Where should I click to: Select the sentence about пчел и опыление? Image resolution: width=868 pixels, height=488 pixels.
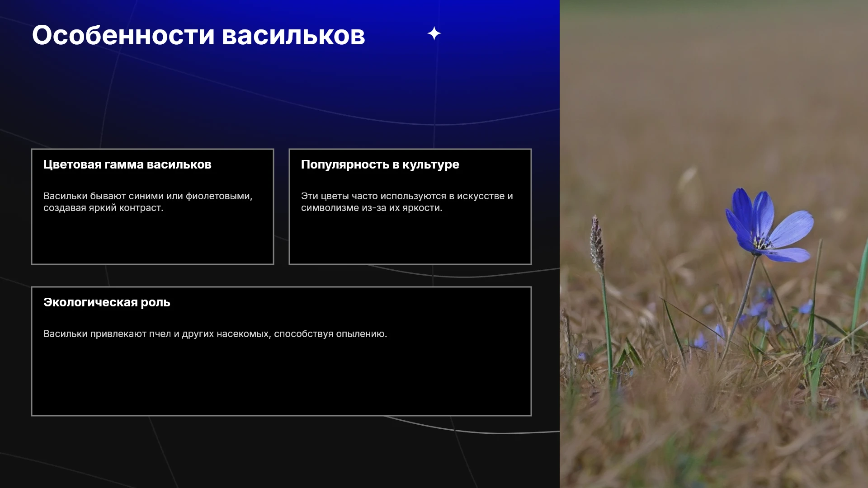pyautogui.click(x=215, y=334)
